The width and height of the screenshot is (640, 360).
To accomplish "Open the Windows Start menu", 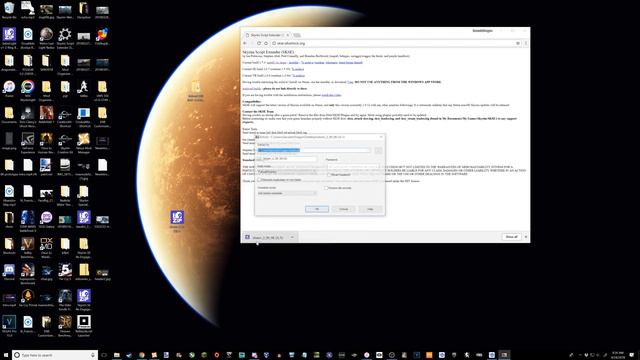I will click(x=6, y=355).
